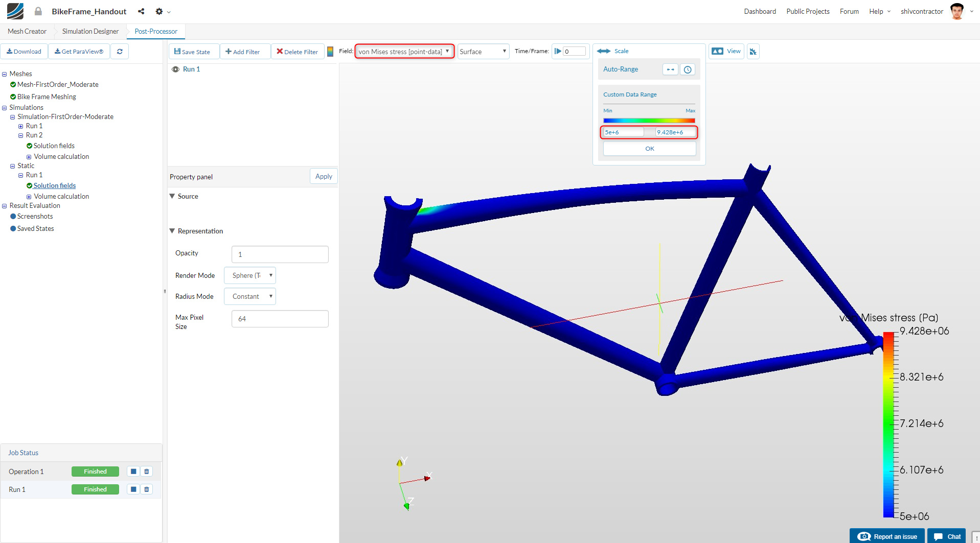Click the Screenshots bullet icon
Image resolution: width=980 pixels, height=543 pixels.
tap(13, 217)
